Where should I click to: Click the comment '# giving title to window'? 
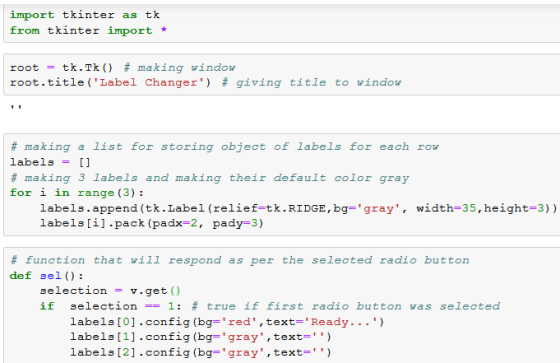(311, 83)
